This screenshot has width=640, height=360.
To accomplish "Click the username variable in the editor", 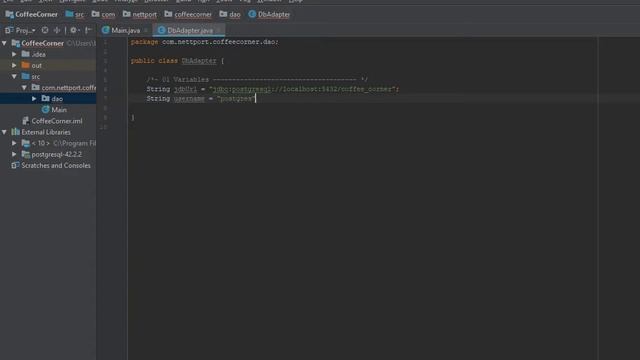I will [x=189, y=98].
